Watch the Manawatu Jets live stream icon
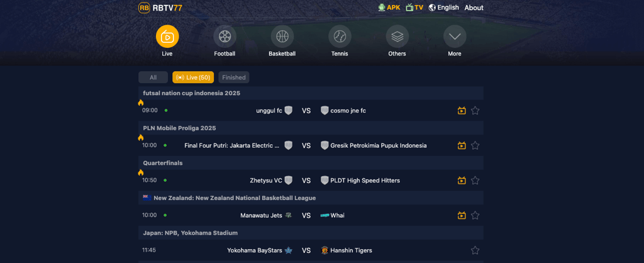Screen dimensions: 644x263 462,215
